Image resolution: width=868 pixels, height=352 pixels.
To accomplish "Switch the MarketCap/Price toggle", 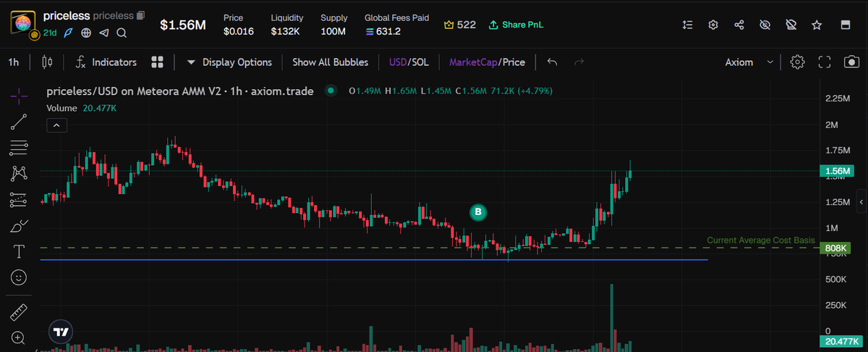I will coord(487,62).
